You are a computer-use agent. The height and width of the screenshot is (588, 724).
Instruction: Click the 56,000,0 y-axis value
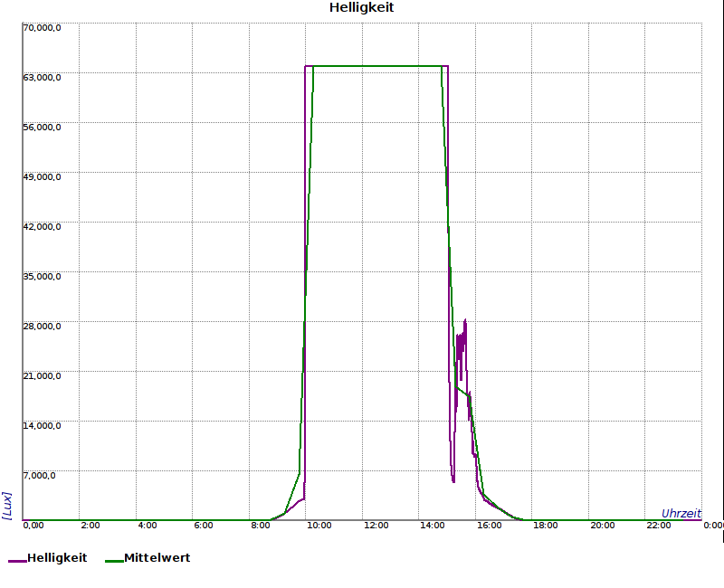(42, 128)
